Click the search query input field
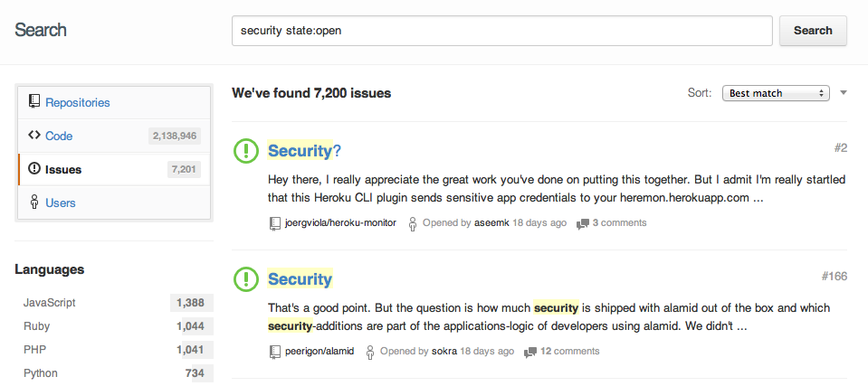 [x=502, y=31]
